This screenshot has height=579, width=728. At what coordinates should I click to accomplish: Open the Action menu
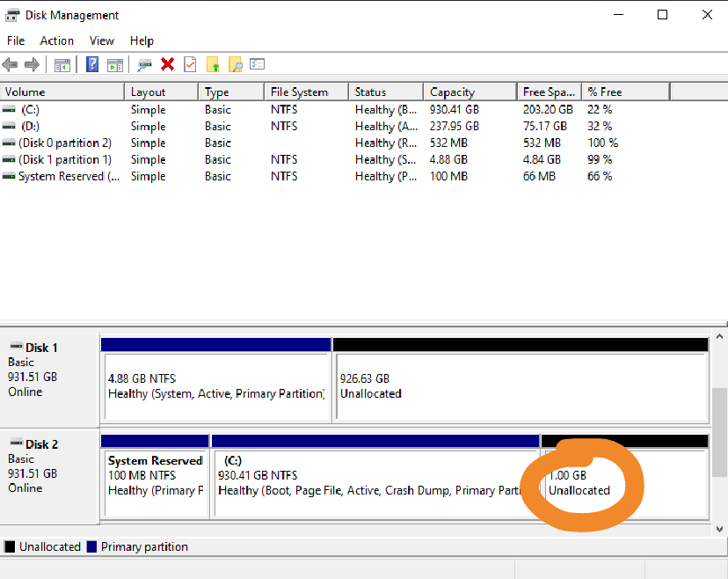pyautogui.click(x=56, y=40)
